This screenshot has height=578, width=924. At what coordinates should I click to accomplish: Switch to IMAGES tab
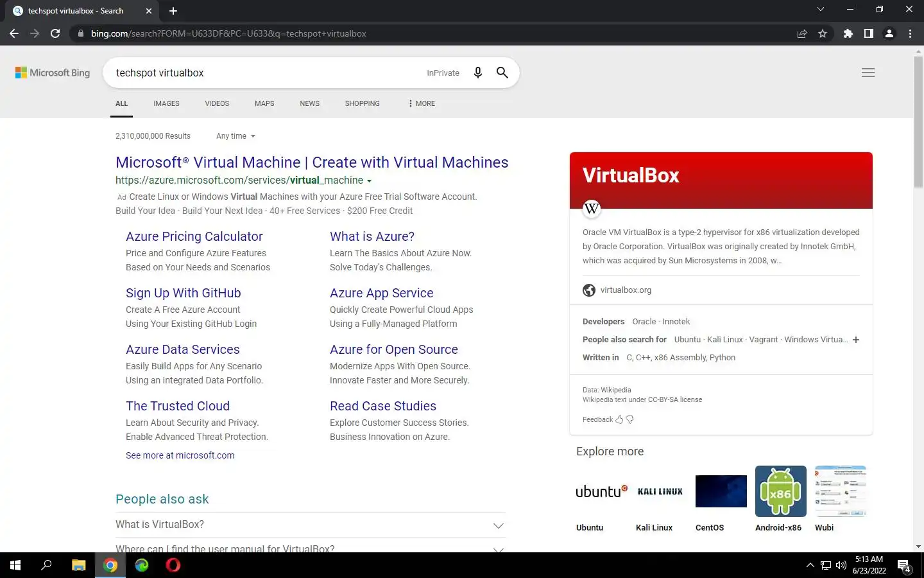[166, 103]
